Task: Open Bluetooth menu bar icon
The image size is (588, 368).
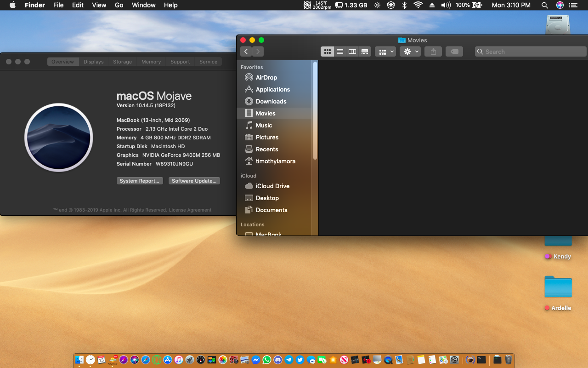Action: coord(404,5)
